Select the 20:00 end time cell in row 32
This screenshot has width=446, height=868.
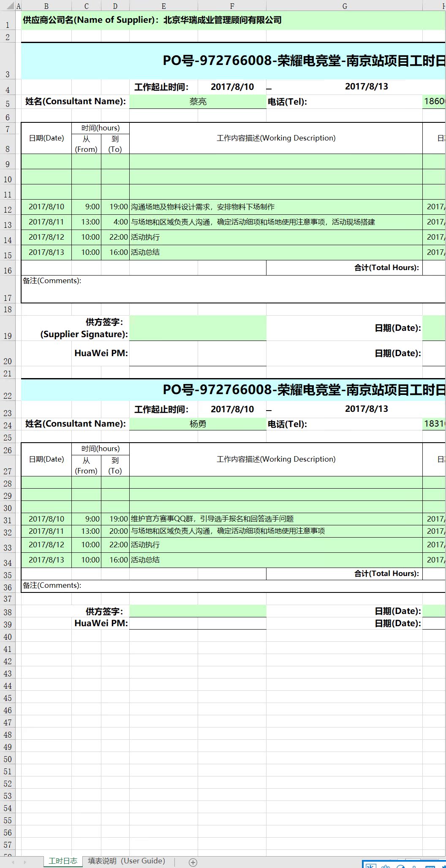click(x=115, y=531)
